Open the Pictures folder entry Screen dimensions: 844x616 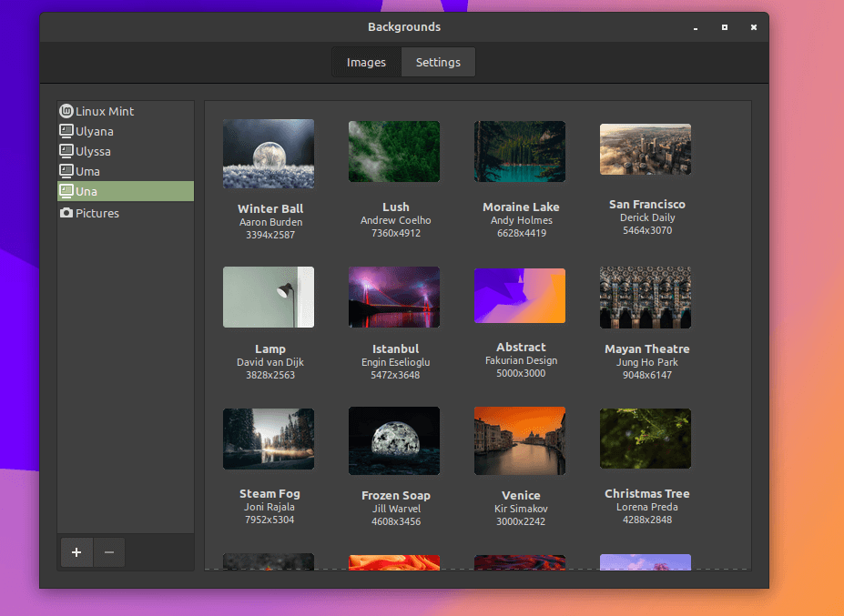pos(97,213)
